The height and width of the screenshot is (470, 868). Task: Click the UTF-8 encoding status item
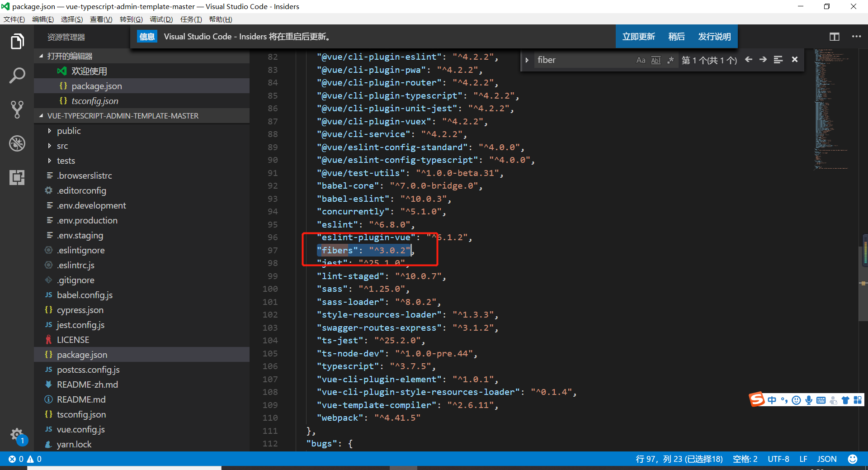pyautogui.click(x=778, y=459)
